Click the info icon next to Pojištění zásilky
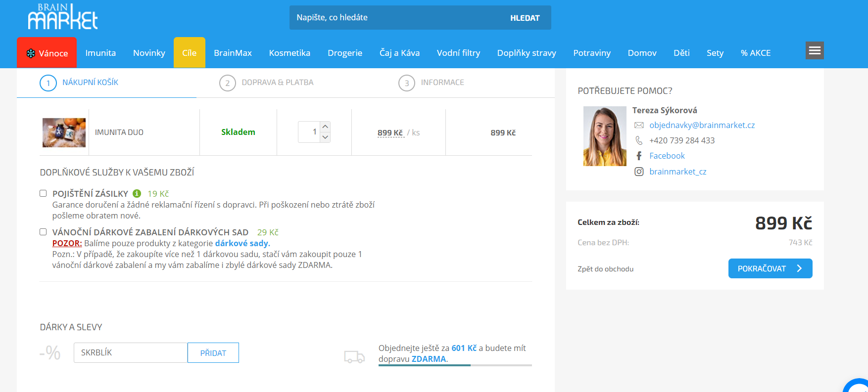 coord(137,193)
